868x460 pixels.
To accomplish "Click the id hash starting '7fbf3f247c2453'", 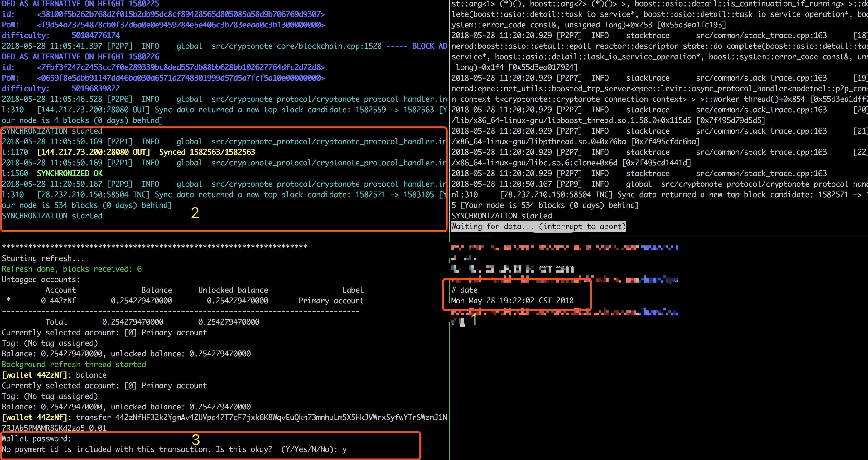I will [181, 67].
